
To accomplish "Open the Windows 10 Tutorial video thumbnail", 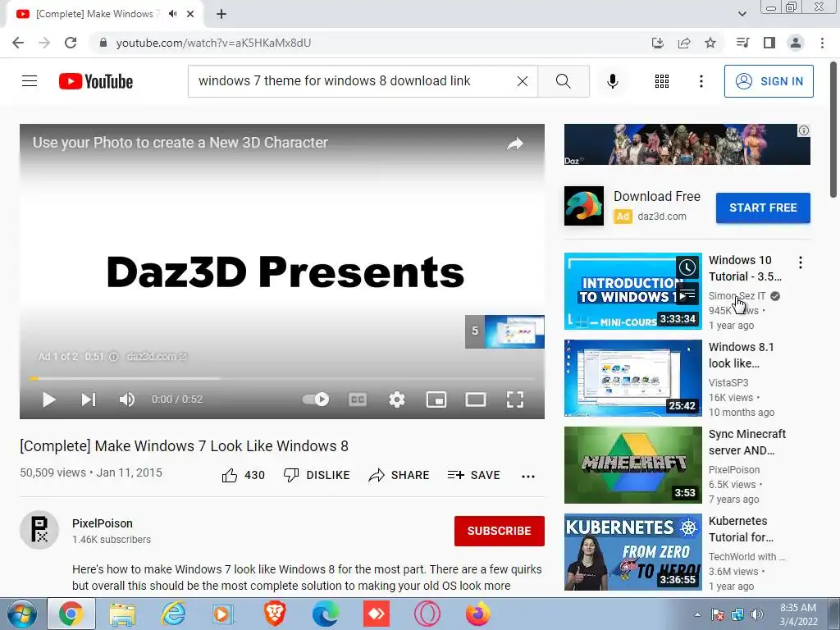I will (632, 291).
